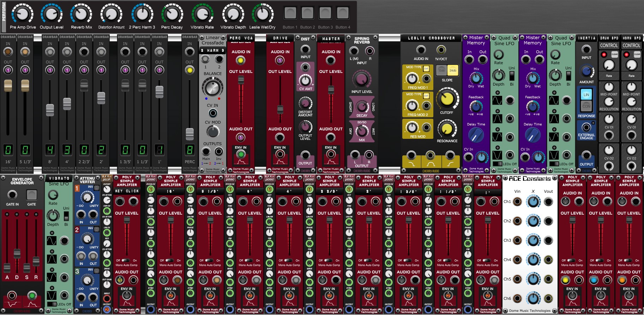Screen dimensions: 644x315
Task: Click the Spring Reverb DECAY knob
Action: point(362,107)
